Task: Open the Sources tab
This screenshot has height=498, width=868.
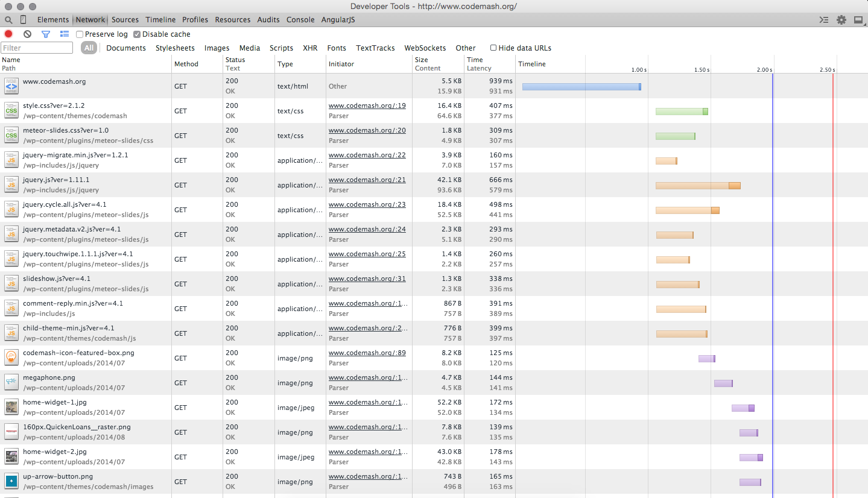Action: (125, 20)
